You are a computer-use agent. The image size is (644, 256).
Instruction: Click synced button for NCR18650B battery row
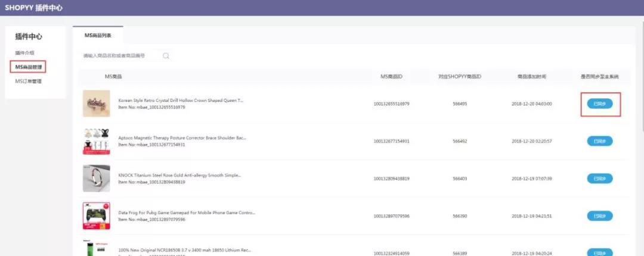click(x=600, y=252)
